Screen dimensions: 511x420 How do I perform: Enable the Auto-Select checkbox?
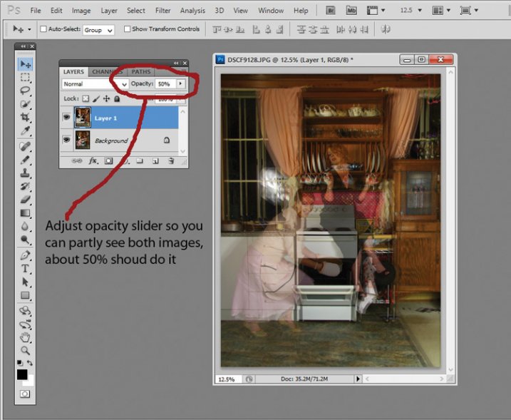click(43, 29)
